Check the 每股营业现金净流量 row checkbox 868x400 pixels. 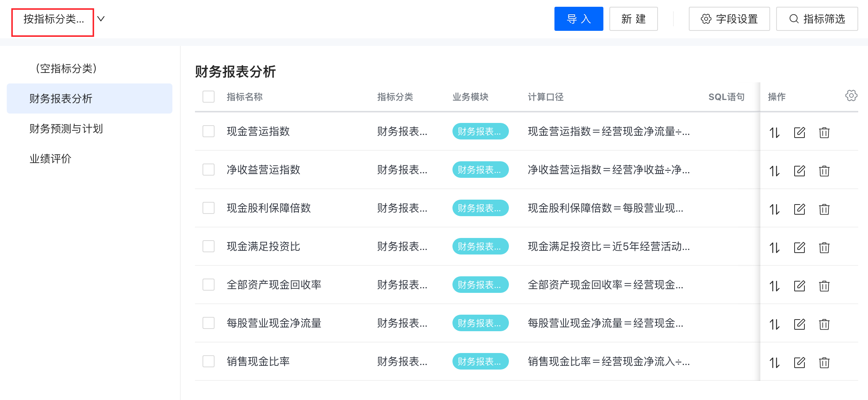click(x=209, y=323)
